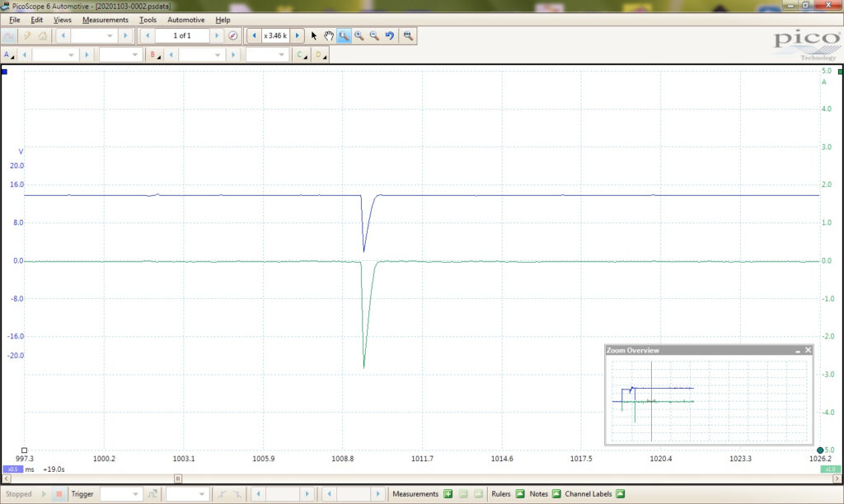
Task: Decrease trigger threshold arrow
Action: (x=258, y=494)
